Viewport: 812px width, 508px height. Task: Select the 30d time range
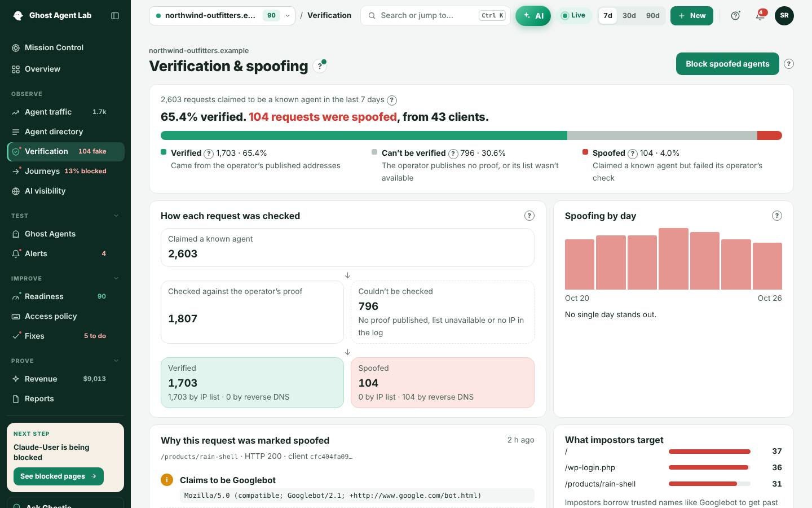point(629,16)
